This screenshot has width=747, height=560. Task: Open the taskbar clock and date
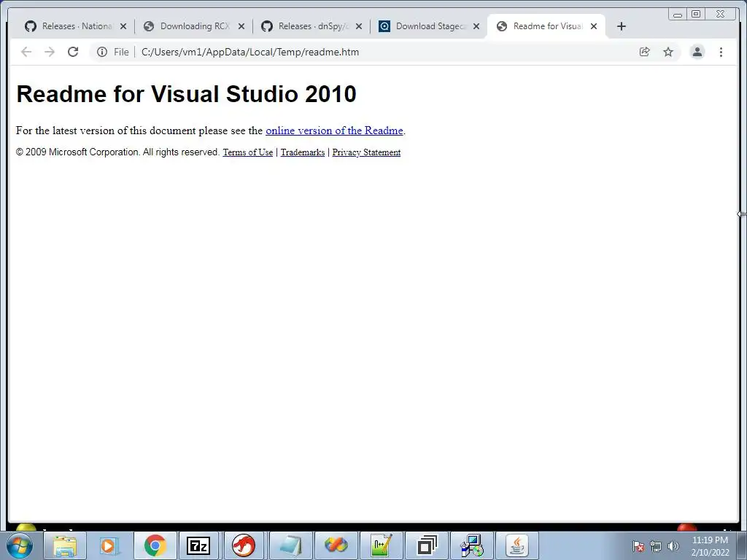point(710,546)
